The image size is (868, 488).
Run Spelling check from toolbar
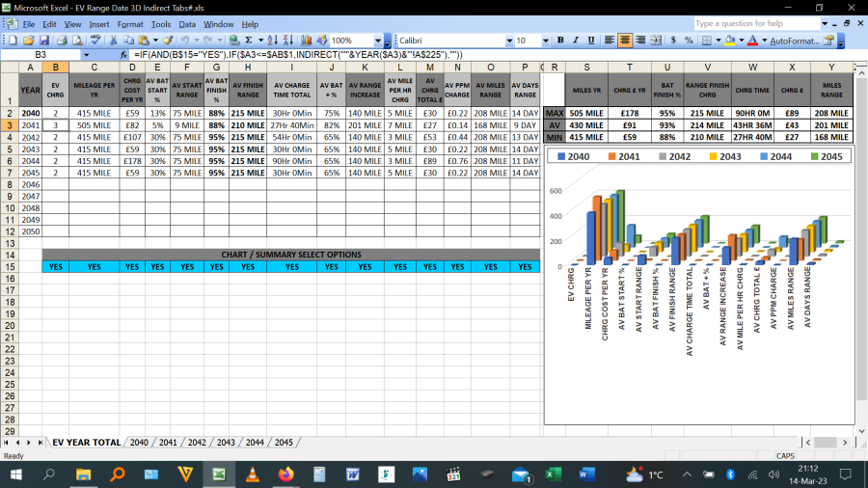(95, 41)
